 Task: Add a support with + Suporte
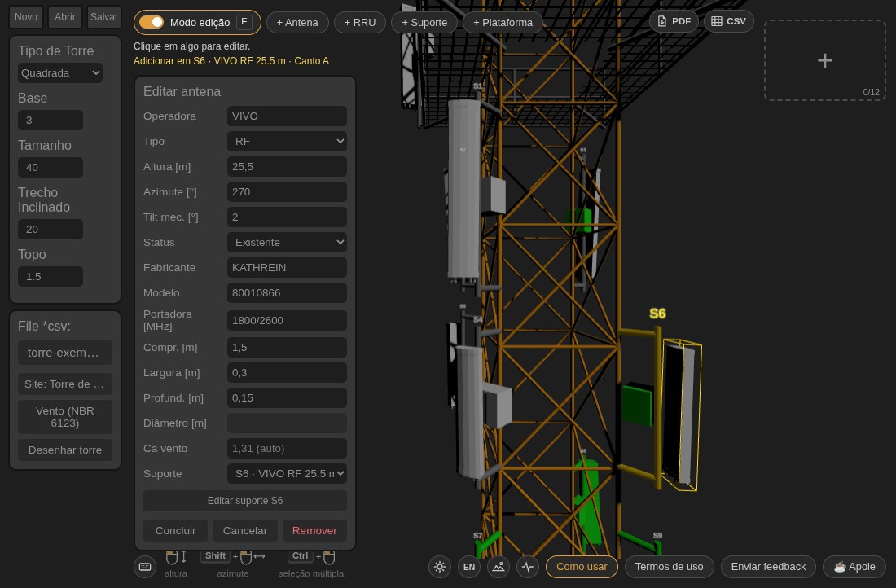point(424,22)
